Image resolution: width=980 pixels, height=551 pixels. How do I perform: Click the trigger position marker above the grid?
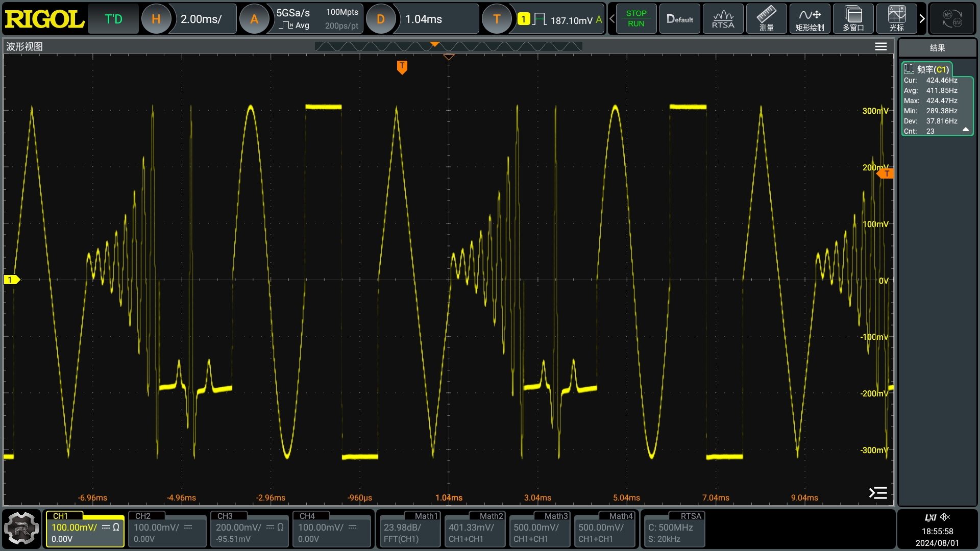(402, 66)
